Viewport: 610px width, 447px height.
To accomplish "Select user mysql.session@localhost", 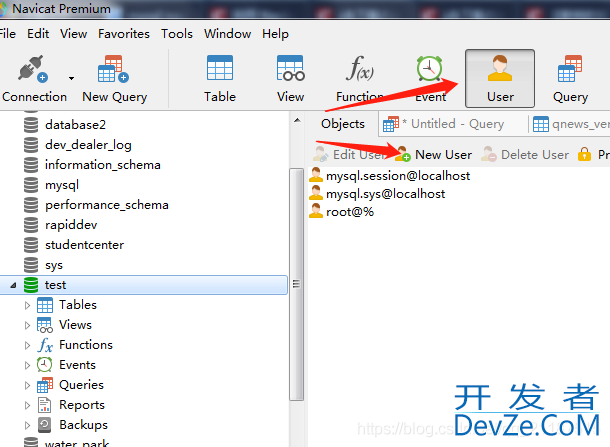I will coord(398,176).
